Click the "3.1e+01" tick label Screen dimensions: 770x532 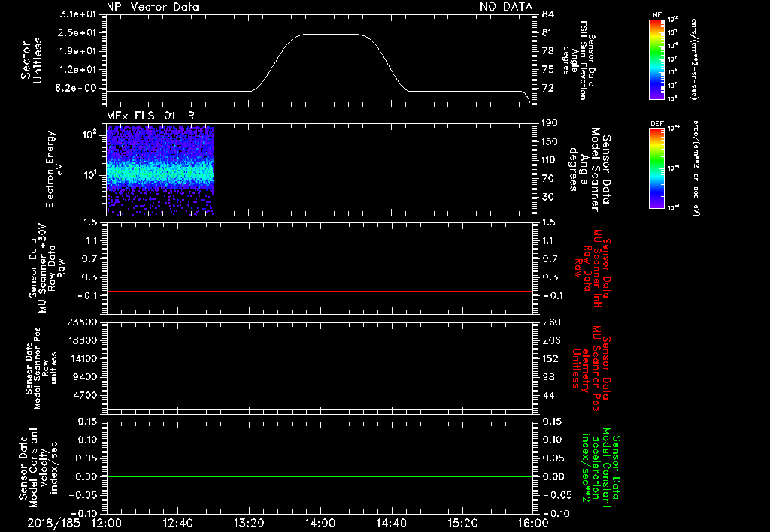point(78,14)
